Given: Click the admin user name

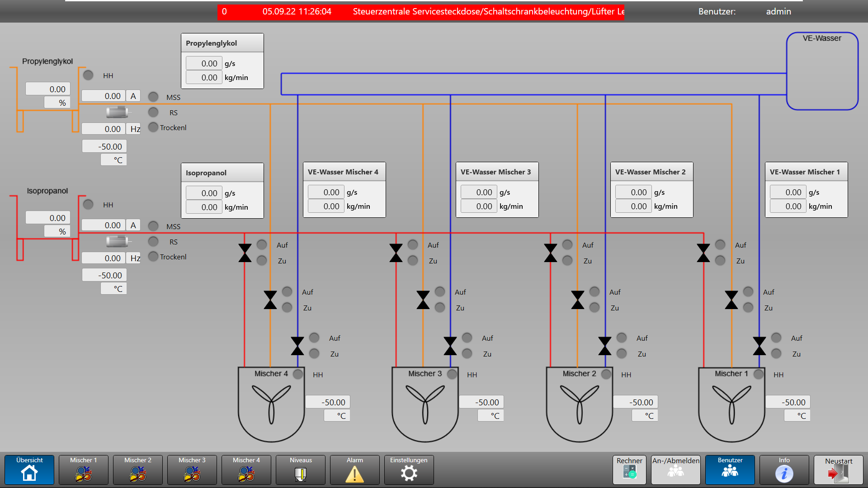Looking at the screenshot, I should [x=778, y=12].
